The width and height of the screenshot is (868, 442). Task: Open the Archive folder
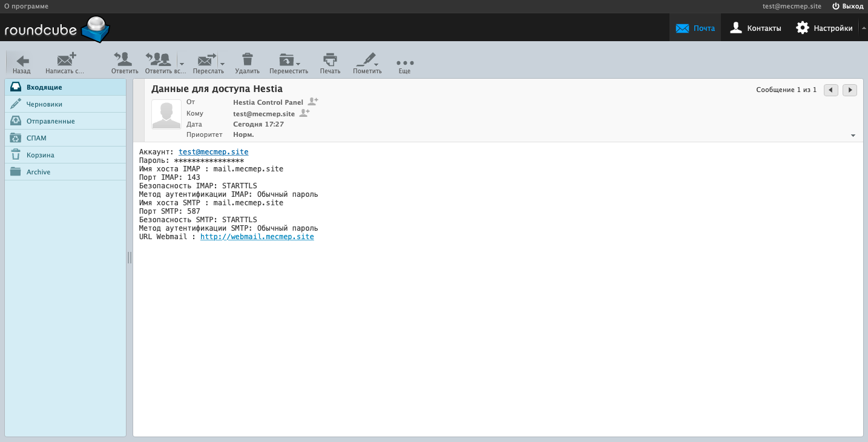(65, 172)
